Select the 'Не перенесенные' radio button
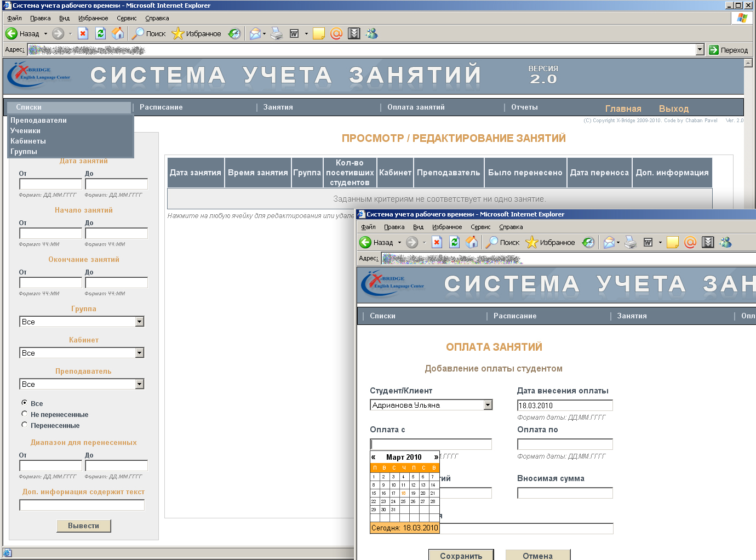This screenshot has width=756, height=560. point(24,414)
